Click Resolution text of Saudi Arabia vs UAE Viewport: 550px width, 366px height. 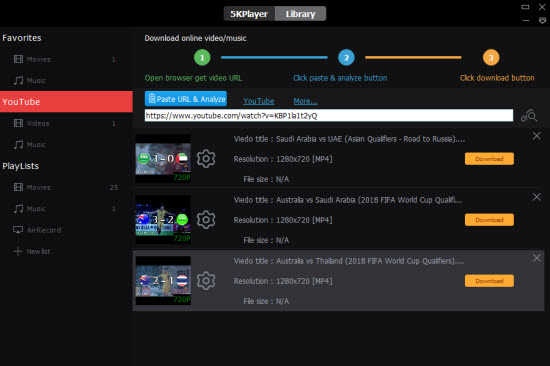tap(283, 159)
